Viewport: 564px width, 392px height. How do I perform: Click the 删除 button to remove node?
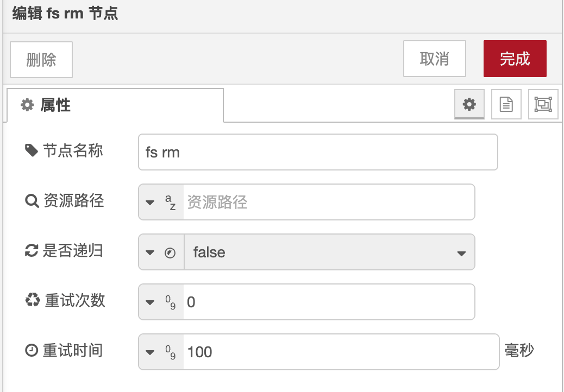pyautogui.click(x=41, y=59)
